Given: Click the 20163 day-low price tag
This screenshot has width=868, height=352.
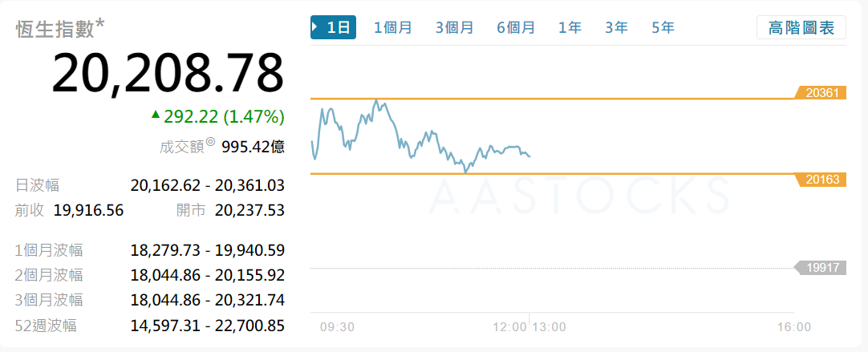Looking at the screenshot, I should pos(819,180).
